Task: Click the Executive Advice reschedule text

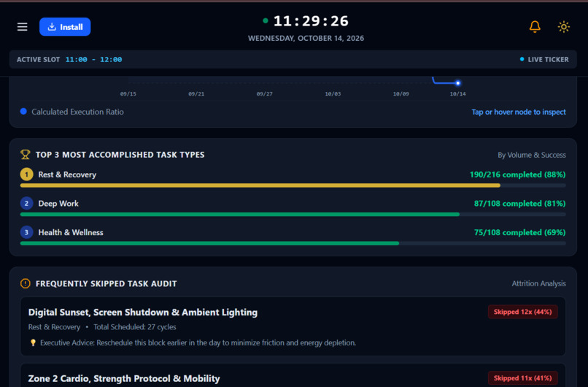Action: tap(198, 342)
